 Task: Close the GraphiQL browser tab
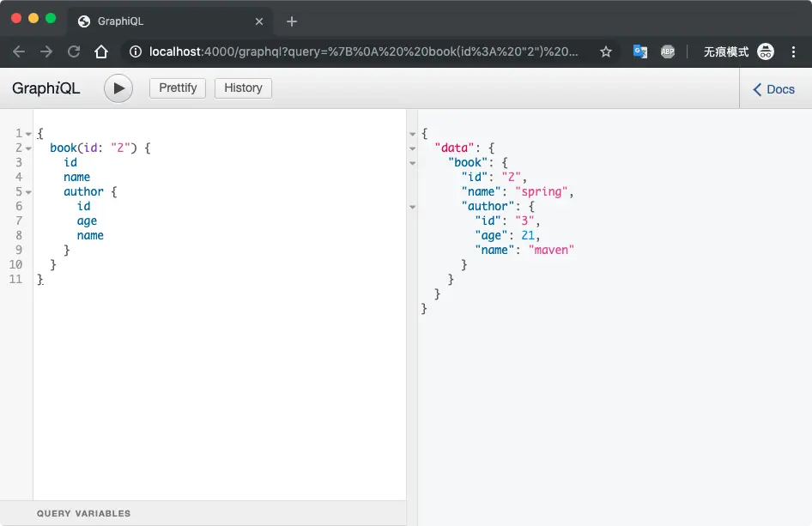[259, 21]
